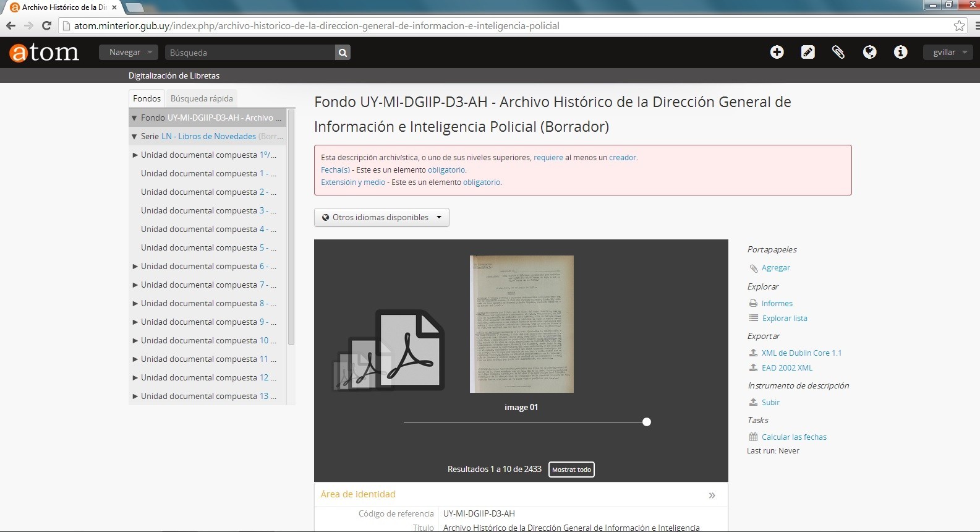This screenshot has height=532, width=980.
Task: Click the Mostrat todo button
Action: click(x=571, y=470)
